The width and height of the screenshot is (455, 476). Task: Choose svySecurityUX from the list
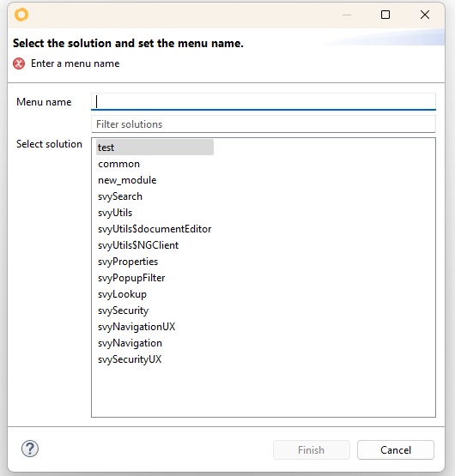tap(130, 359)
